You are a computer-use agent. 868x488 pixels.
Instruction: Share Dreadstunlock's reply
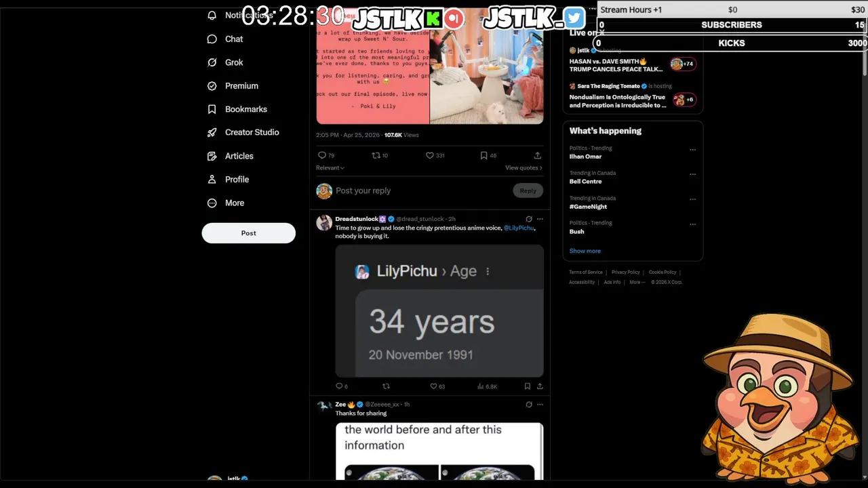click(x=540, y=386)
